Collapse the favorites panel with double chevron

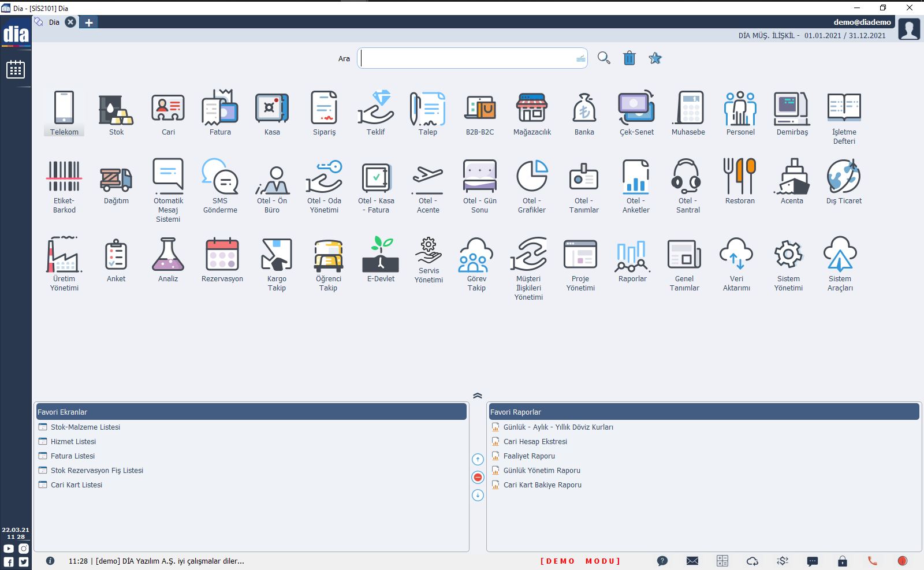(478, 396)
